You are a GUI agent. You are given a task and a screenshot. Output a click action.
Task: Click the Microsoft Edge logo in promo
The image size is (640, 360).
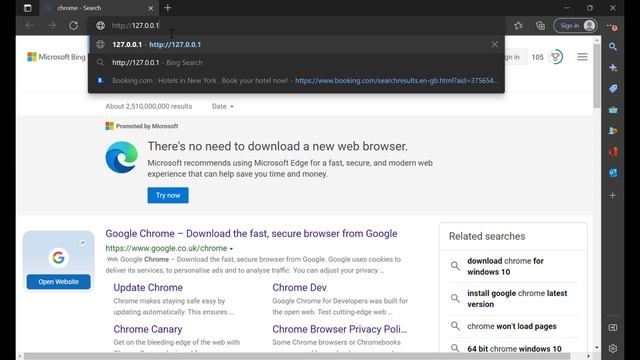pos(122,157)
